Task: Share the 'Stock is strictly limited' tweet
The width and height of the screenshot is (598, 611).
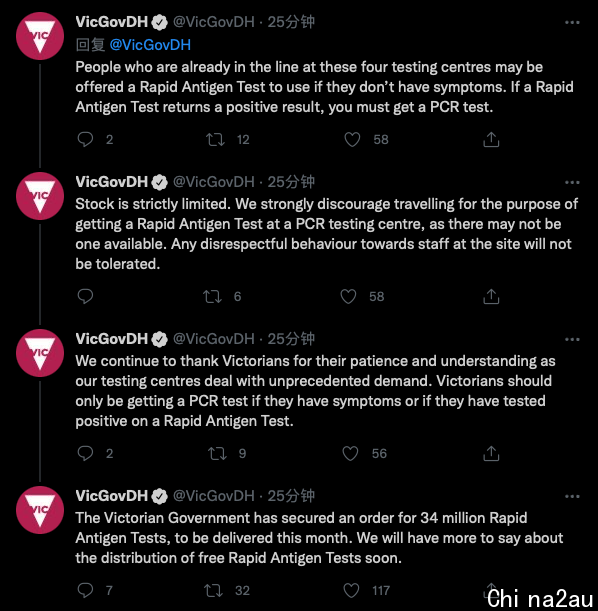Action: coord(491,297)
